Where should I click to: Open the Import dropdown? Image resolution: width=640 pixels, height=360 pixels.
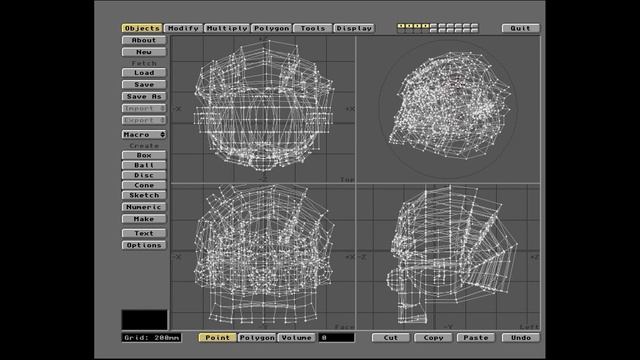pos(144,108)
